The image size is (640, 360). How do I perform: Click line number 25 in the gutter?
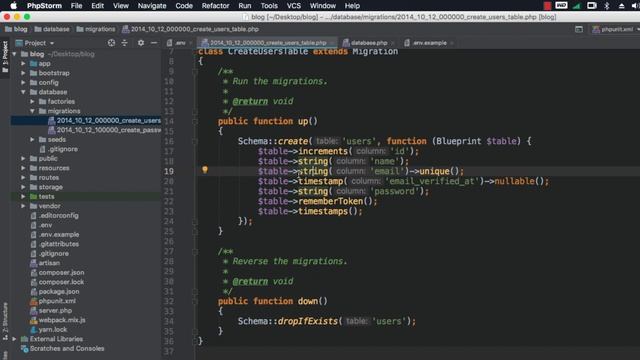pos(169,231)
